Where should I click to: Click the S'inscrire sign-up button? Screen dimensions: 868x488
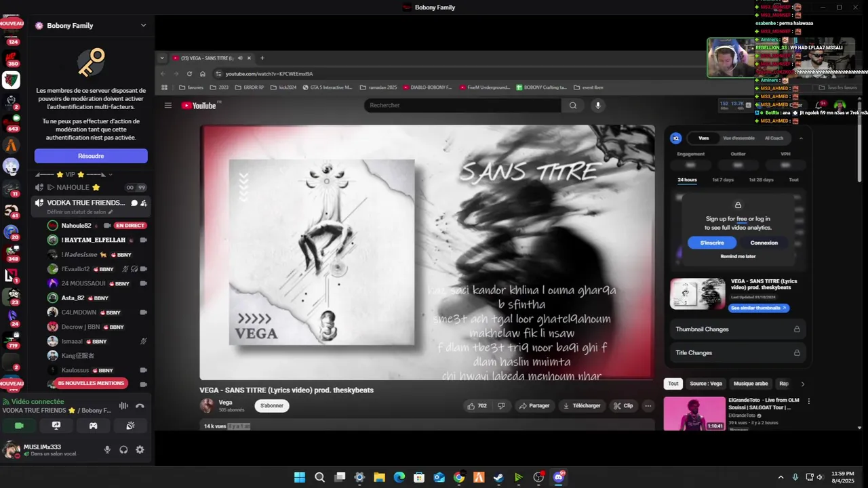[x=712, y=243]
